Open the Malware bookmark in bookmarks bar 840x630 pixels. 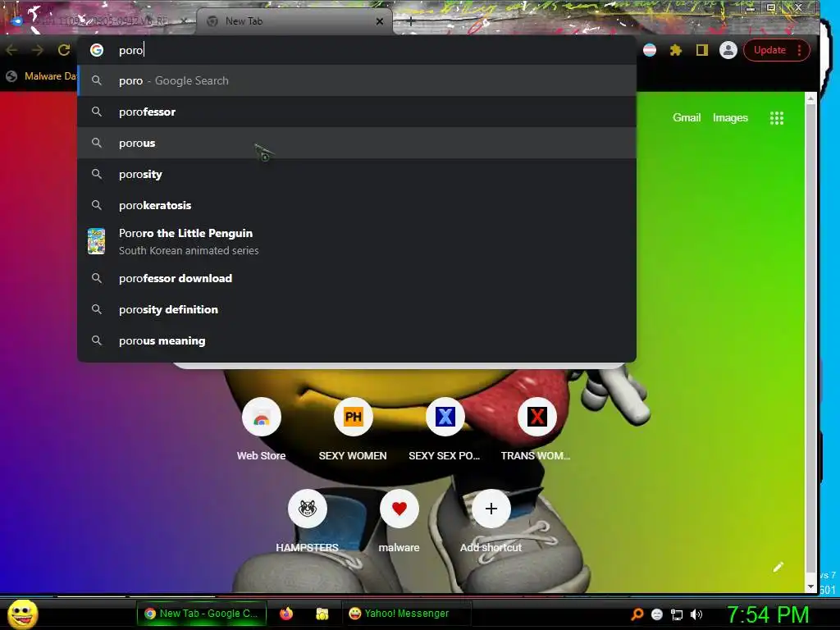coord(41,76)
